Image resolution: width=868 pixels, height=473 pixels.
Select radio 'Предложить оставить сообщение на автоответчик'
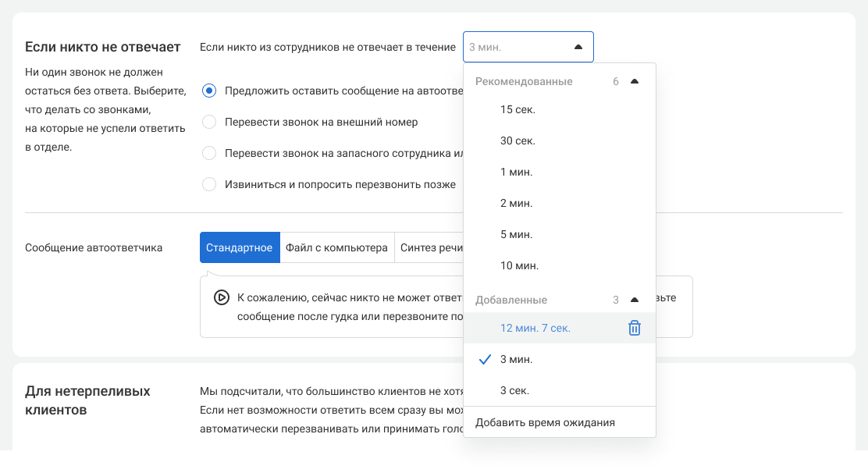point(209,91)
